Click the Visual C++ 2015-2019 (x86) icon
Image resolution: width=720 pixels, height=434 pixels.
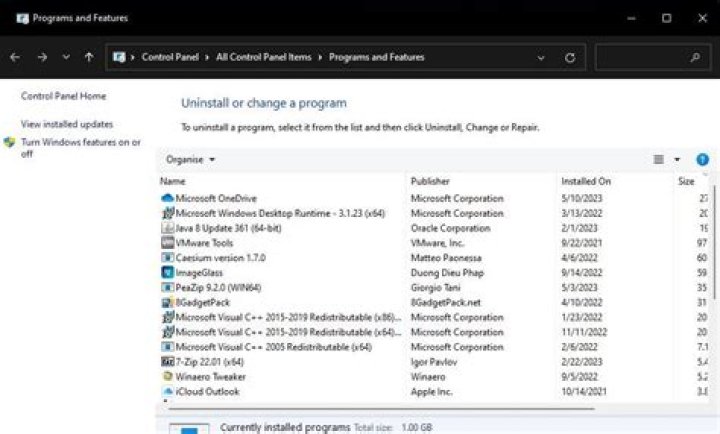pyautogui.click(x=168, y=317)
